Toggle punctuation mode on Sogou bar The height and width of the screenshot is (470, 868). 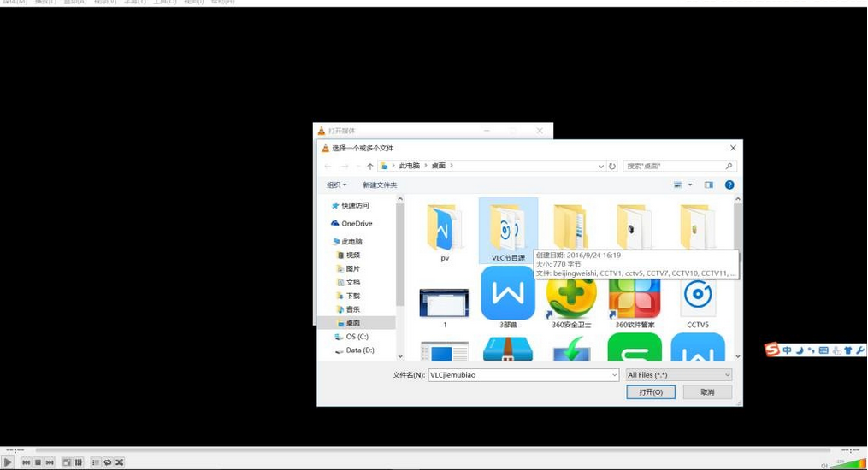(812, 350)
